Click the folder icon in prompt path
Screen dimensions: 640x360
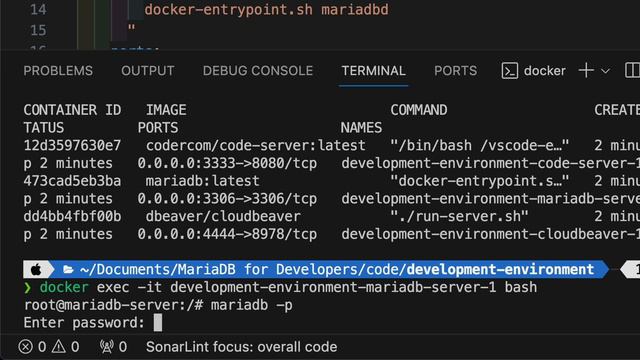point(68,269)
